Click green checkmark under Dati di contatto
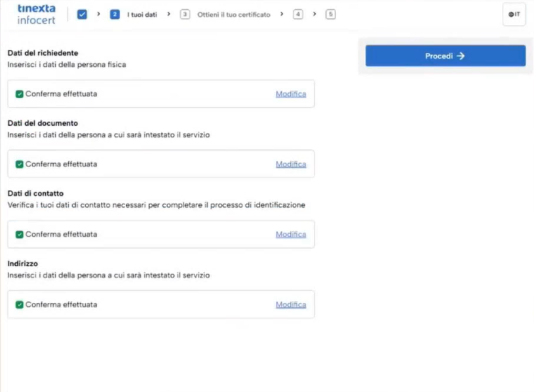 [x=20, y=234]
